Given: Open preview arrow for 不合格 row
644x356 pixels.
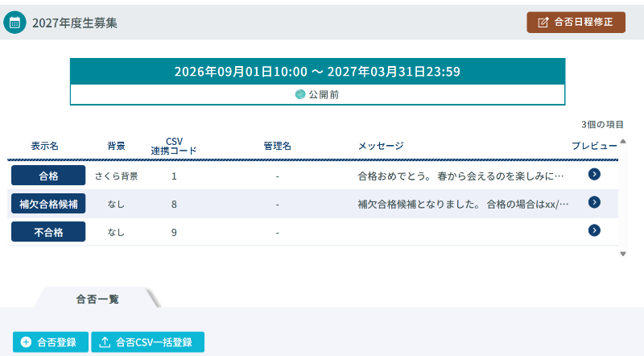Looking at the screenshot, I should (594, 230).
